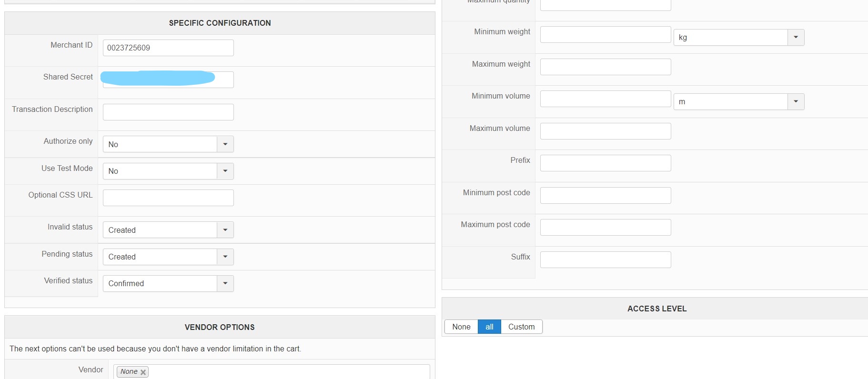The width and height of the screenshot is (868, 379).
Task: Focus the Minimum post code field
Action: point(605,195)
